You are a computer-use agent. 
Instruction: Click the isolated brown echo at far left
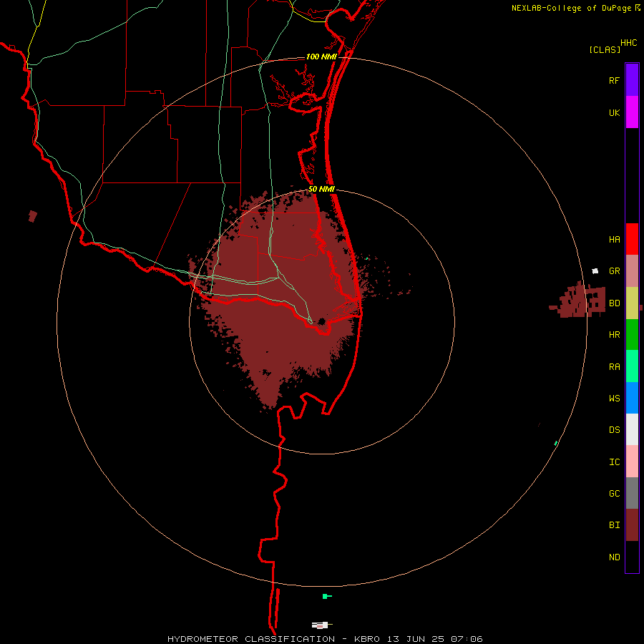coord(33,216)
